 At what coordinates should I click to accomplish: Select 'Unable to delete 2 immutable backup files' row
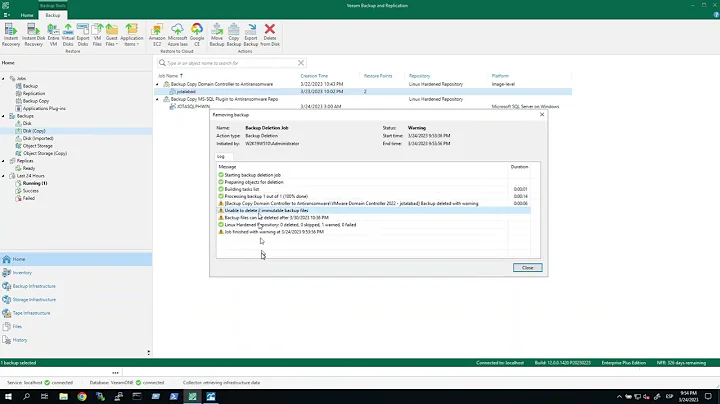click(374, 211)
